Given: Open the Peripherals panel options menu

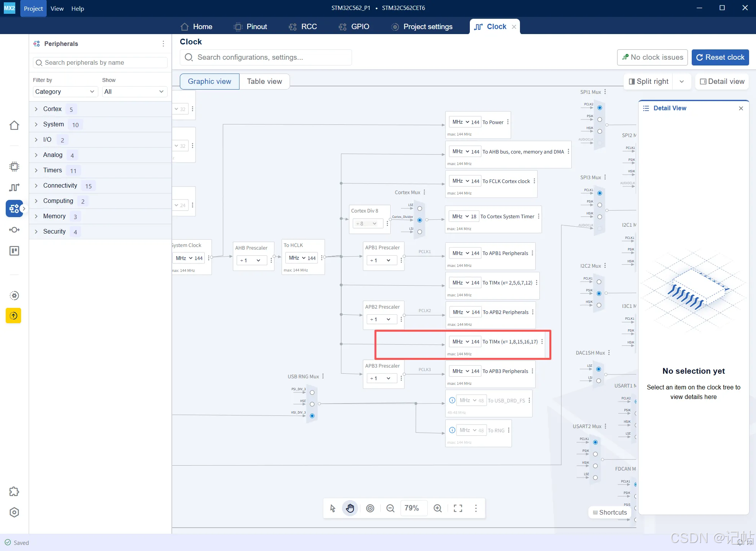Looking at the screenshot, I should point(163,44).
